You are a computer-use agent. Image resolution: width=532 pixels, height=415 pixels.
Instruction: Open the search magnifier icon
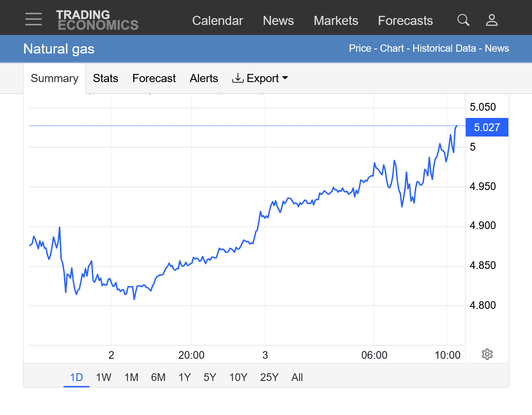click(x=463, y=20)
